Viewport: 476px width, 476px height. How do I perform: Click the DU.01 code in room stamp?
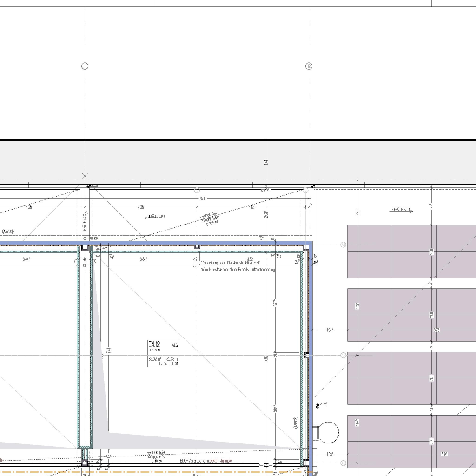pyautogui.click(x=174, y=364)
